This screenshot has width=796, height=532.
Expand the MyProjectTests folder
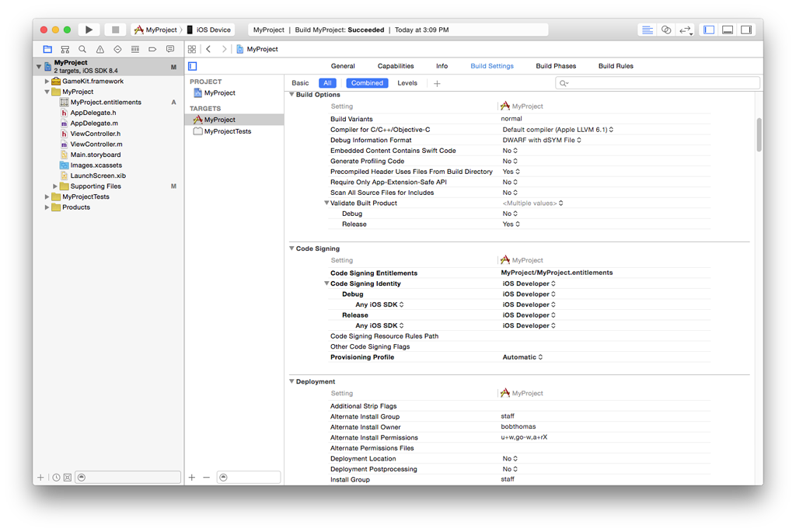coord(47,197)
